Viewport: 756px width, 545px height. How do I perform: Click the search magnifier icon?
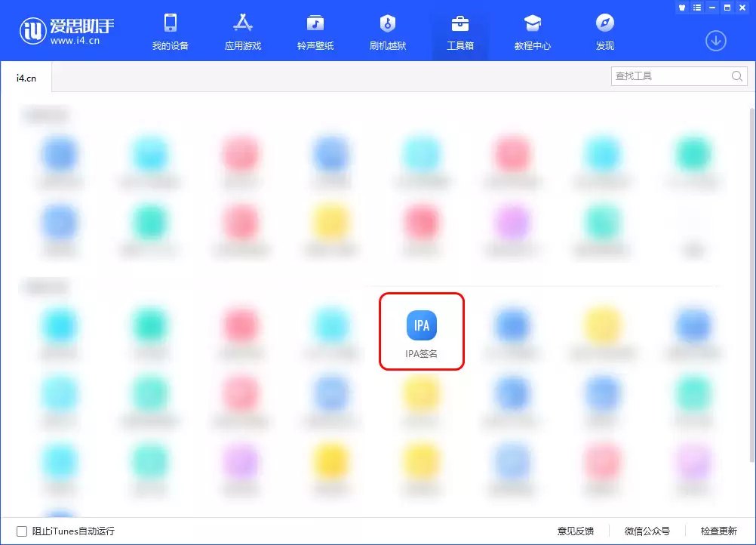[x=736, y=76]
